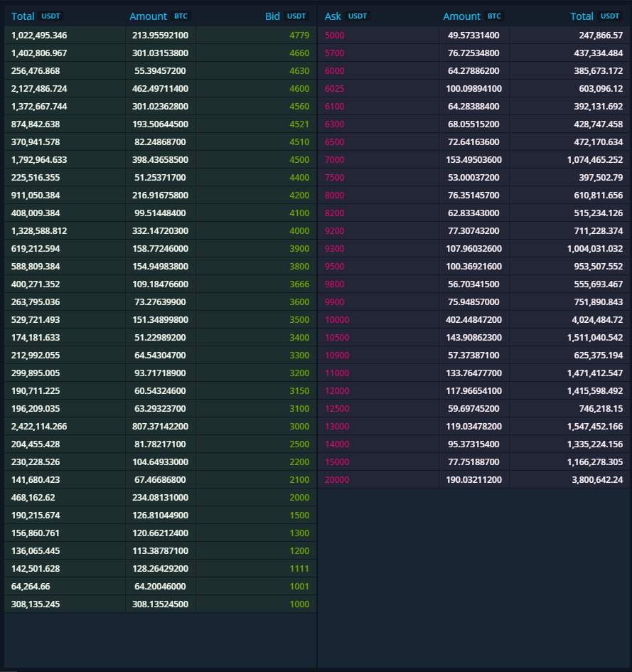Click the Bid column header
Screen dimensions: 632x672
272,16
